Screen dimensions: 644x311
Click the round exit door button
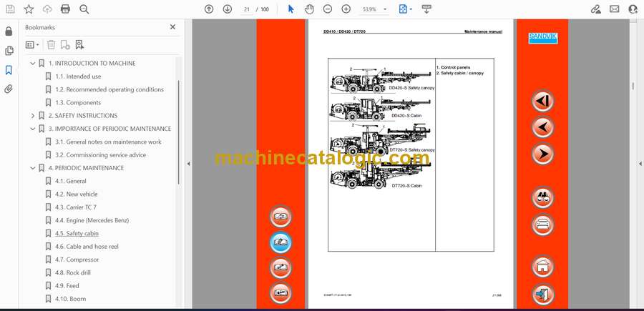click(542, 294)
